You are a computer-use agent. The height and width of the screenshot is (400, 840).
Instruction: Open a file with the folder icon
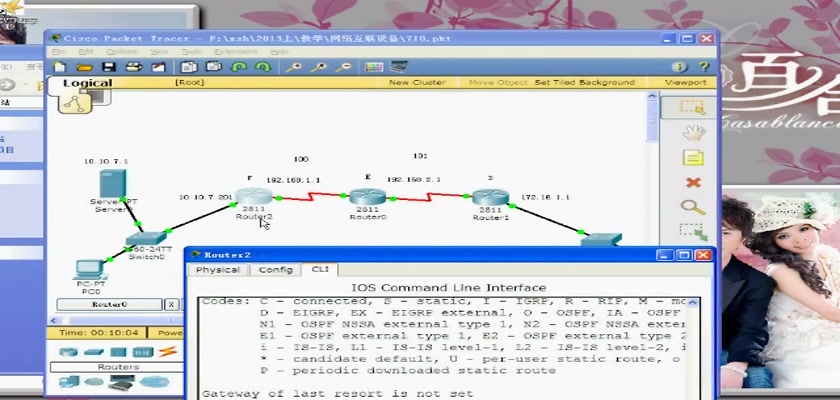84,67
